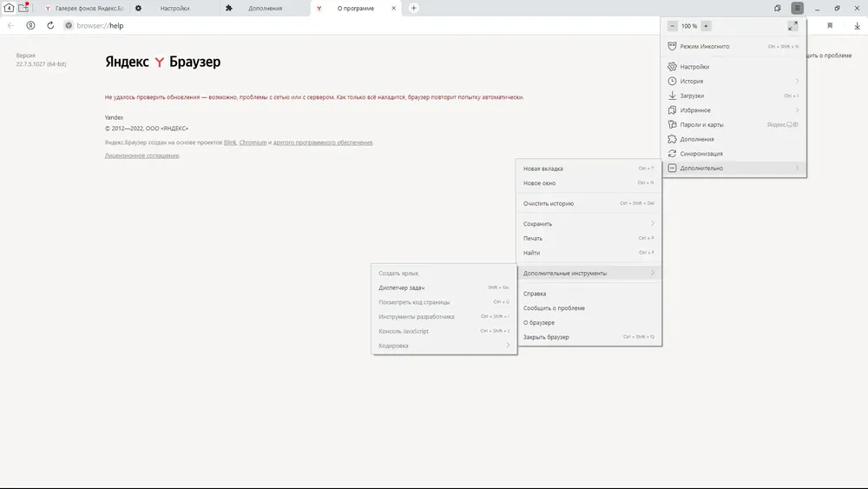Select Синхронизация in main menu
The image size is (868, 489).
coord(733,154)
